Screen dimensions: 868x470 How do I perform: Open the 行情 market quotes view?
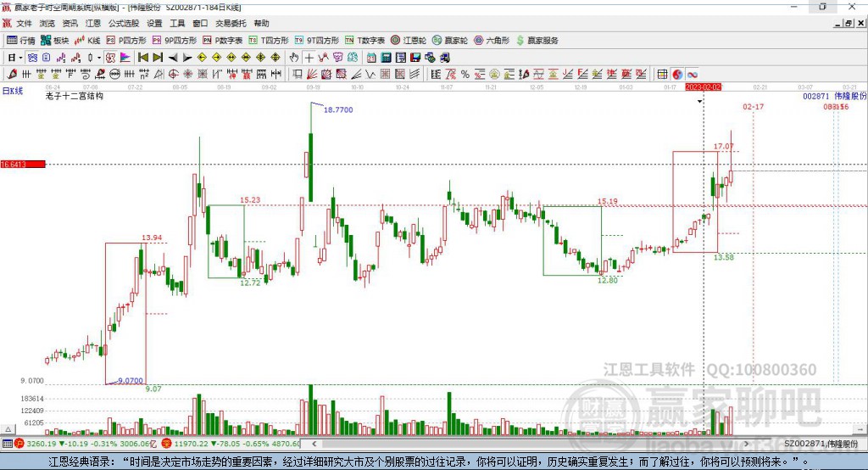coord(20,41)
